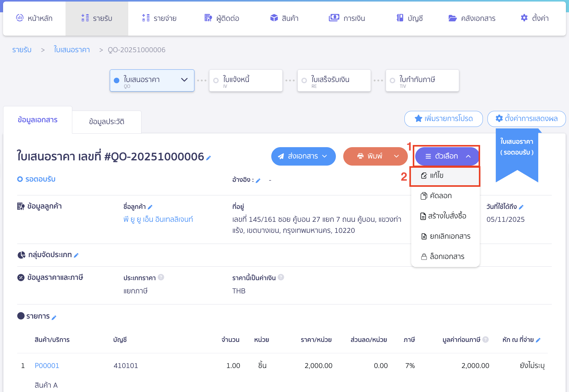This screenshot has height=392, width=569.
Task: Select the ใบกำกับภาษี TIV step radio
Action: click(392, 80)
